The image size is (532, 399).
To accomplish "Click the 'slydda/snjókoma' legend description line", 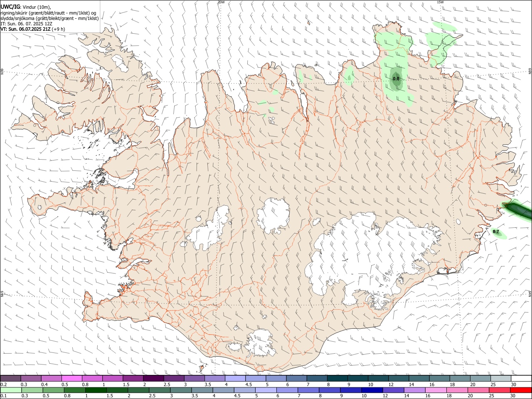I will (49, 18).
